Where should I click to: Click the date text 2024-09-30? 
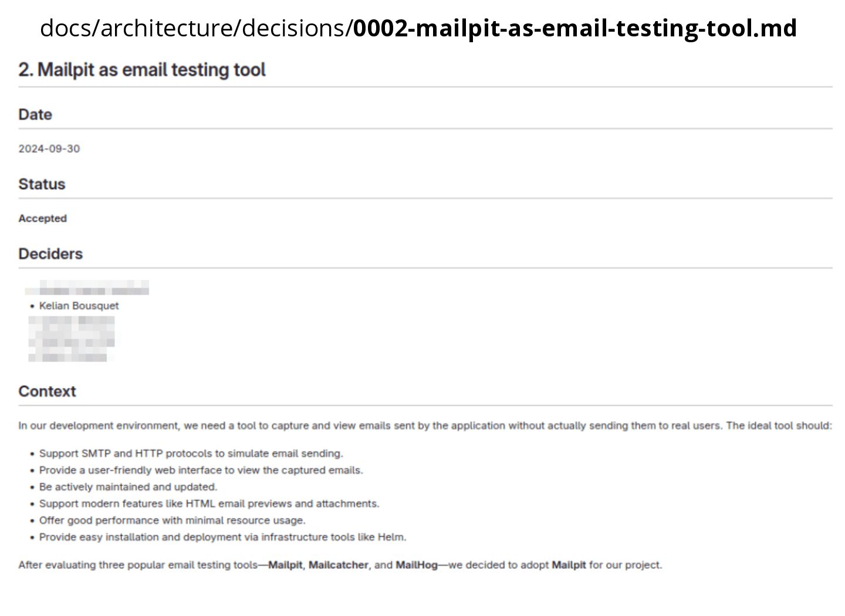coord(49,148)
